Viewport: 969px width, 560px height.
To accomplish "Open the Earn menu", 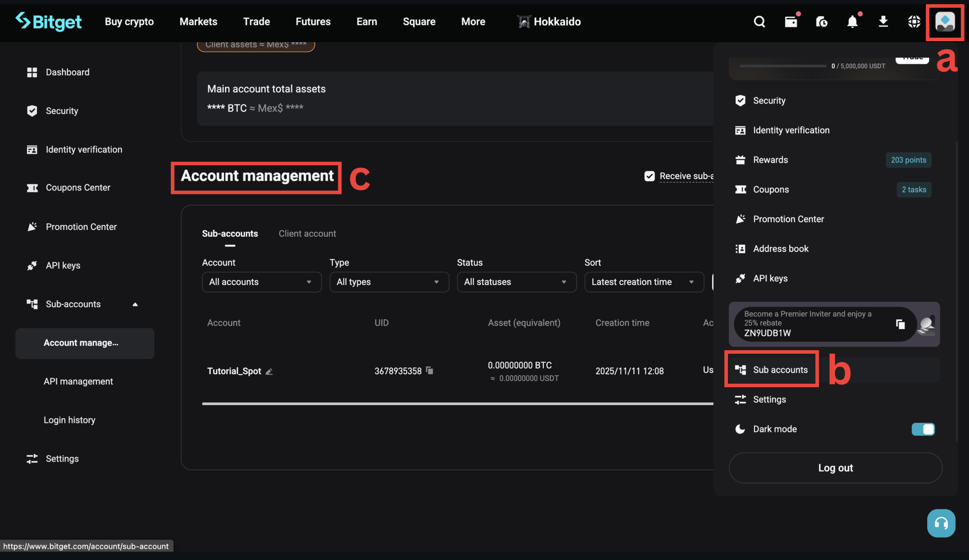I will click(x=367, y=22).
